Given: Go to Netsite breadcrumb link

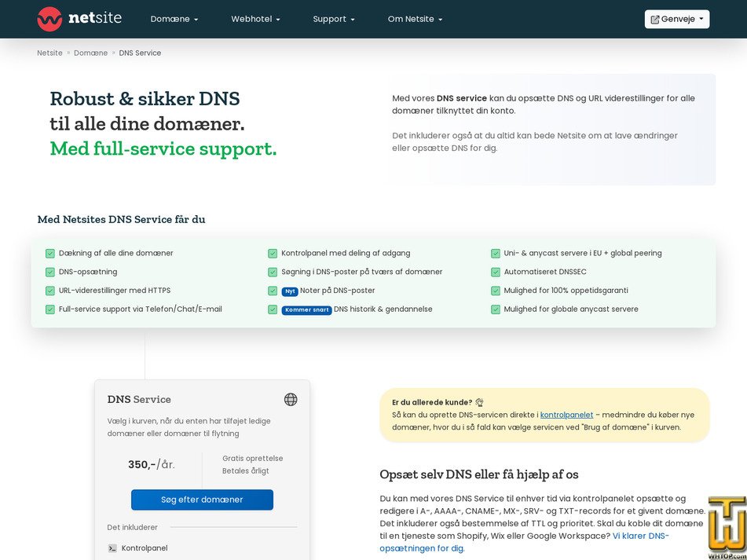Looking at the screenshot, I should (x=49, y=53).
